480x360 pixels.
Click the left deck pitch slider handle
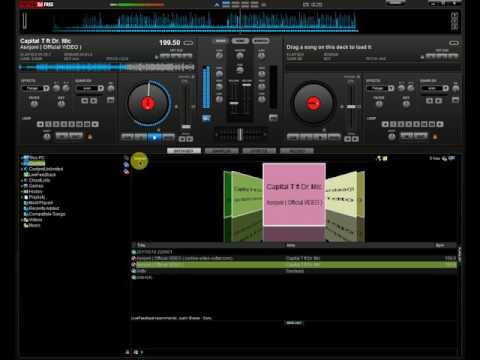click(x=186, y=127)
